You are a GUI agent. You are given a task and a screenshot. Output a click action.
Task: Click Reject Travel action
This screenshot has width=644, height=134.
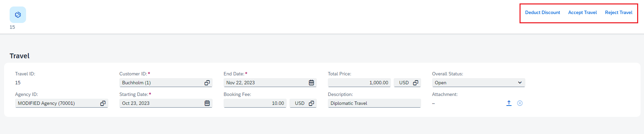coord(619,12)
